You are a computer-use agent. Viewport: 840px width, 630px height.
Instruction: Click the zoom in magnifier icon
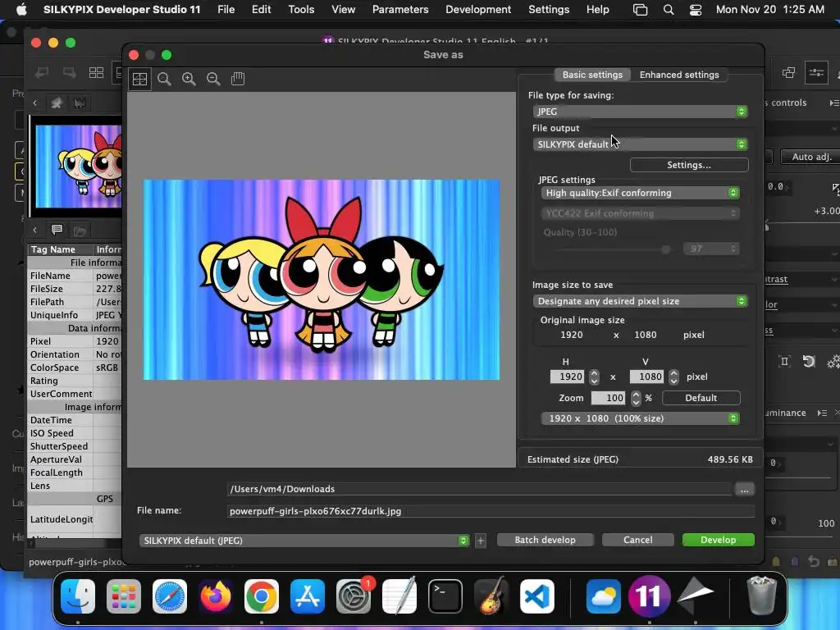189,79
